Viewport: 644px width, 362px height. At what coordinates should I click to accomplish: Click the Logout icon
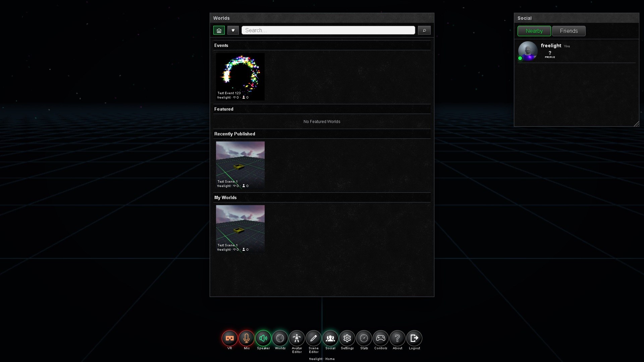coord(414,338)
